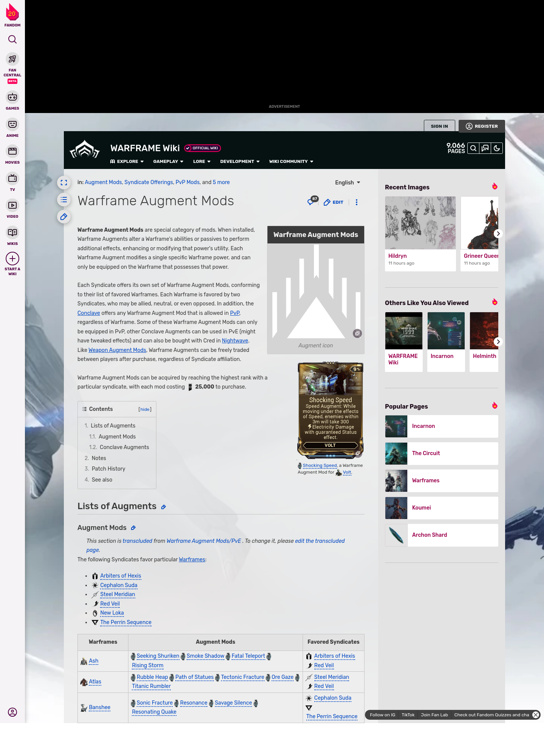Open the user profile avatar icon
This screenshot has width=544, height=756.
pyautogui.click(x=12, y=712)
